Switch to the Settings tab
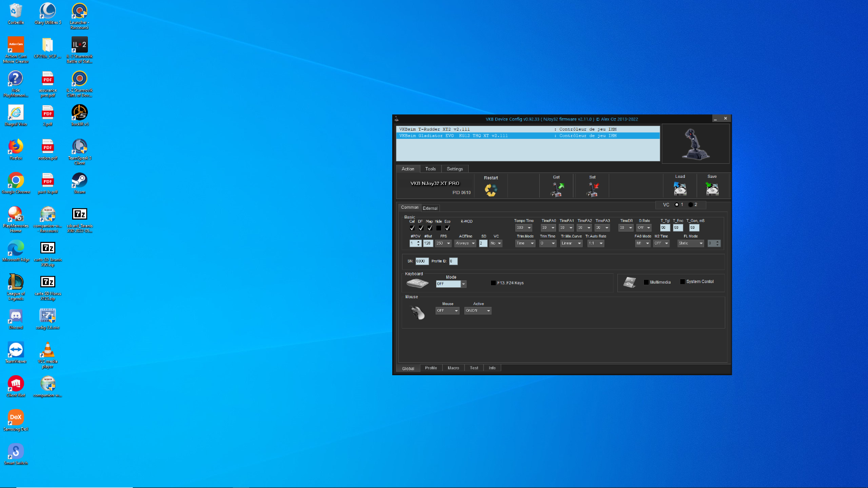 click(x=455, y=169)
